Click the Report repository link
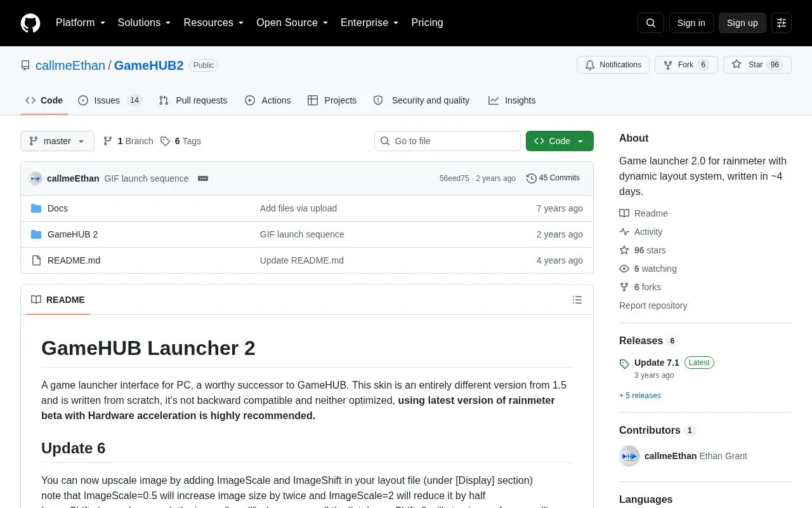812x508 pixels. (653, 305)
